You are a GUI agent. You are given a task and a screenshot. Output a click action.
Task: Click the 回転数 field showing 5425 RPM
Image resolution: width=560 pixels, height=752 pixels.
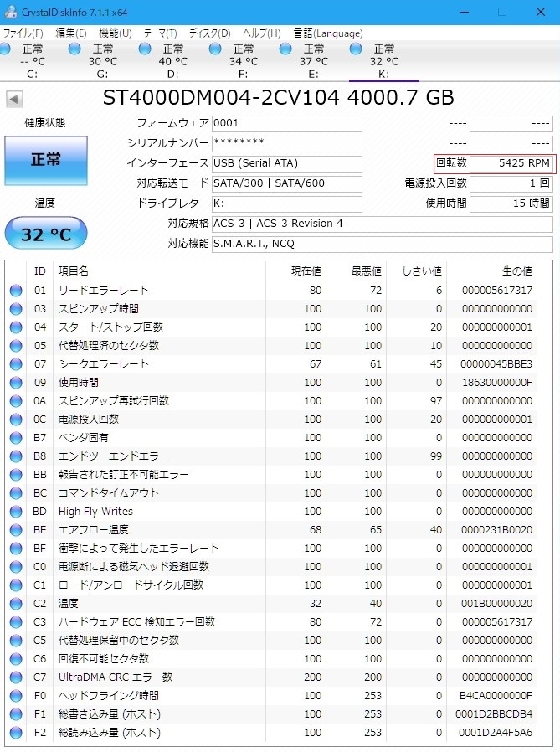(511, 163)
